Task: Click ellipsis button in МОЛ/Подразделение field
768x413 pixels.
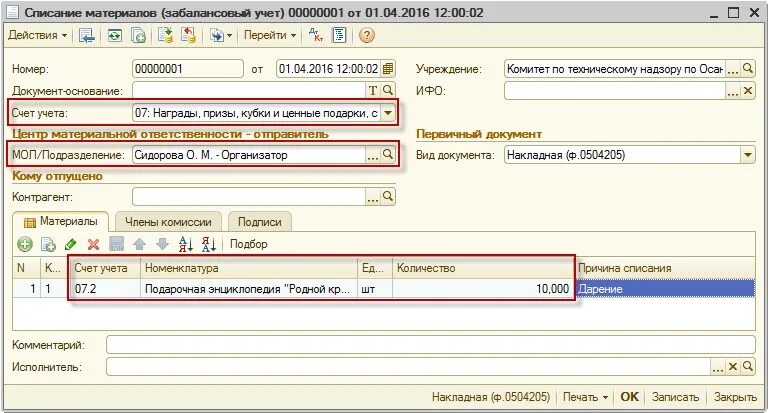Action: (373, 155)
